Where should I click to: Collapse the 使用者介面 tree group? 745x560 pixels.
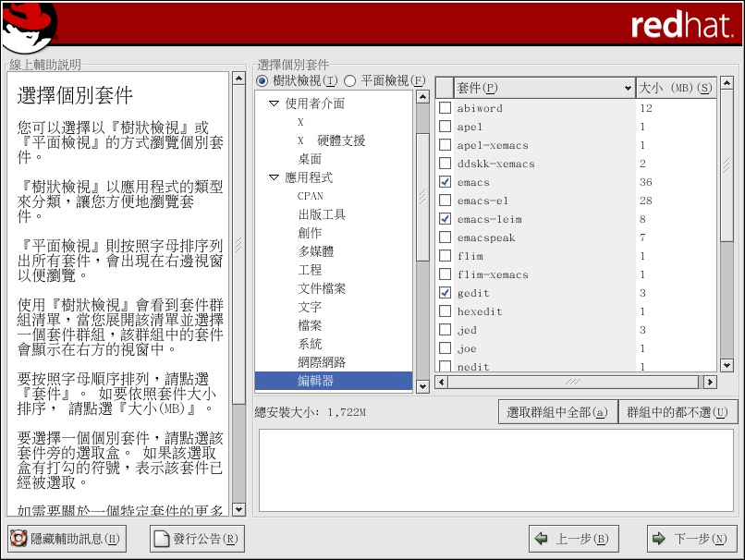tap(274, 103)
